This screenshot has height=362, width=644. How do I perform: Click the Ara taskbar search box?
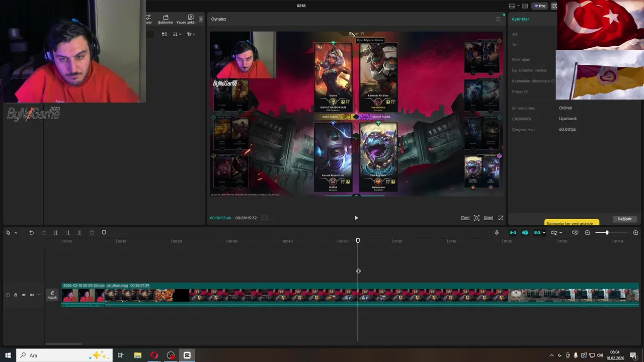click(65, 355)
